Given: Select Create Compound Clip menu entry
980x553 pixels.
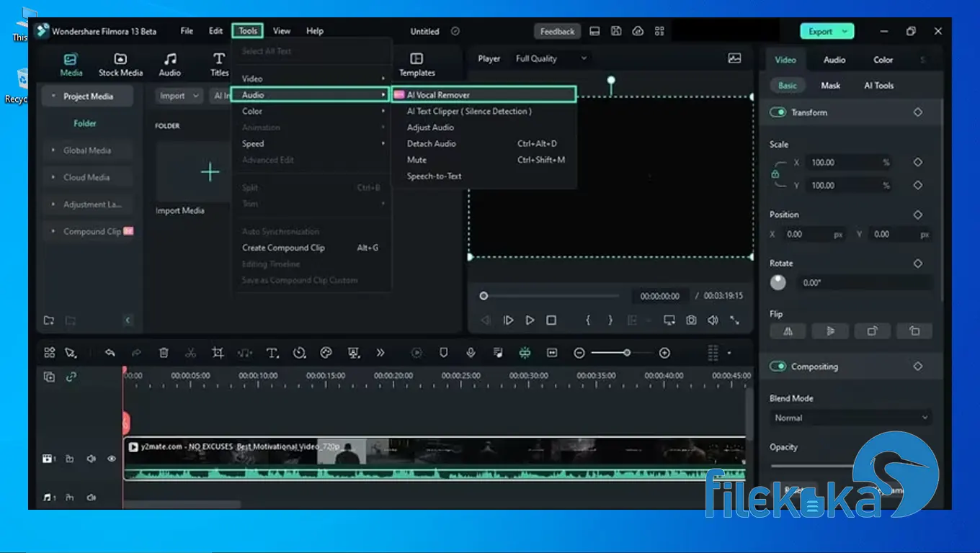Looking at the screenshot, I should pyautogui.click(x=313, y=248).
